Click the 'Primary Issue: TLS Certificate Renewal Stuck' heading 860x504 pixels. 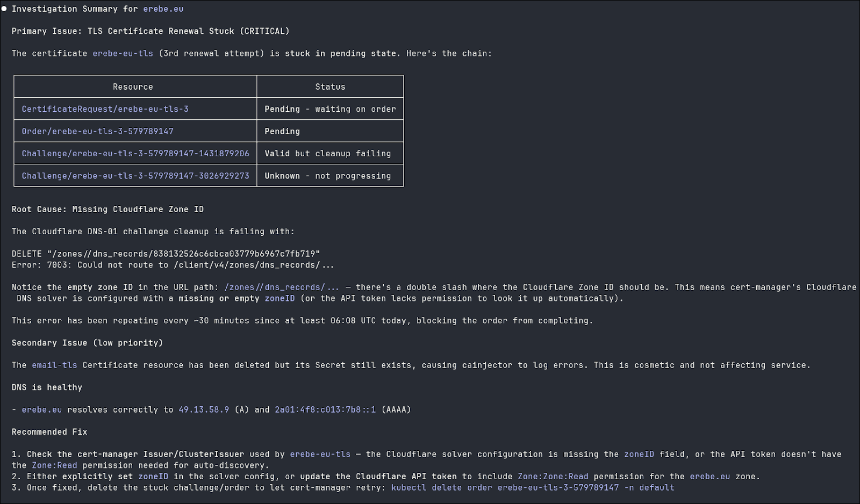150,31
